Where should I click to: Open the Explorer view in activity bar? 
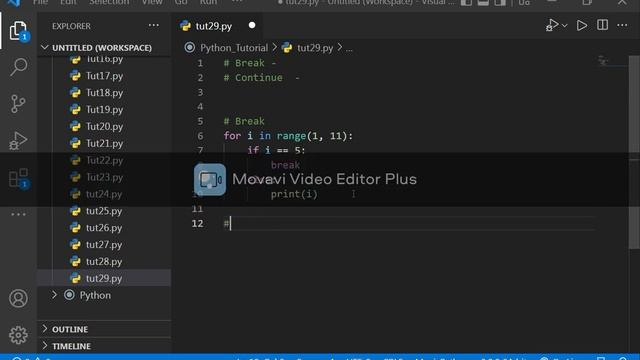(x=18, y=31)
